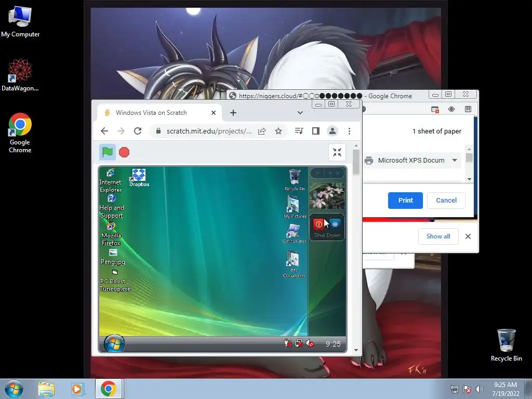Click the print dialog scrollbar up arrow
The height and width of the screenshot is (399, 532).
pos(469,149)
